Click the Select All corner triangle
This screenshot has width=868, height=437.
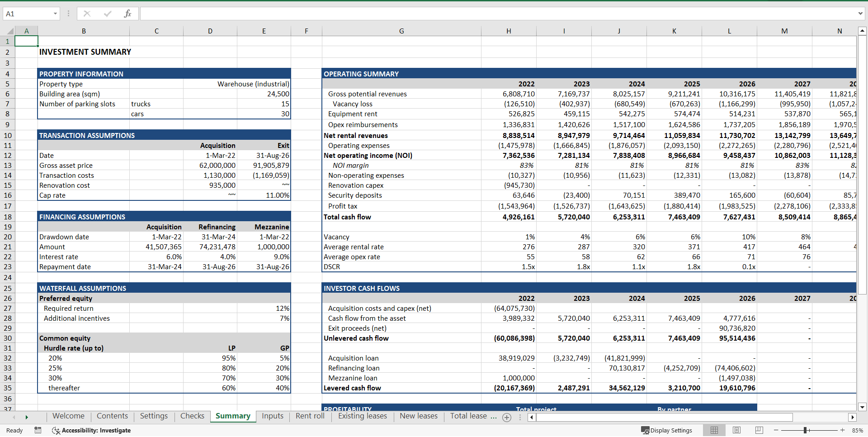(9, 31)
